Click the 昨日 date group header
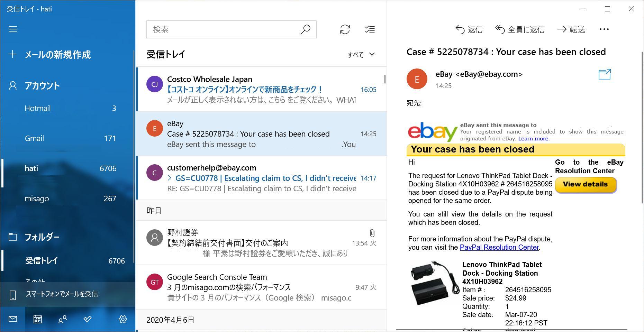Viewport: 644px width, 332px height. coord(261,210)
